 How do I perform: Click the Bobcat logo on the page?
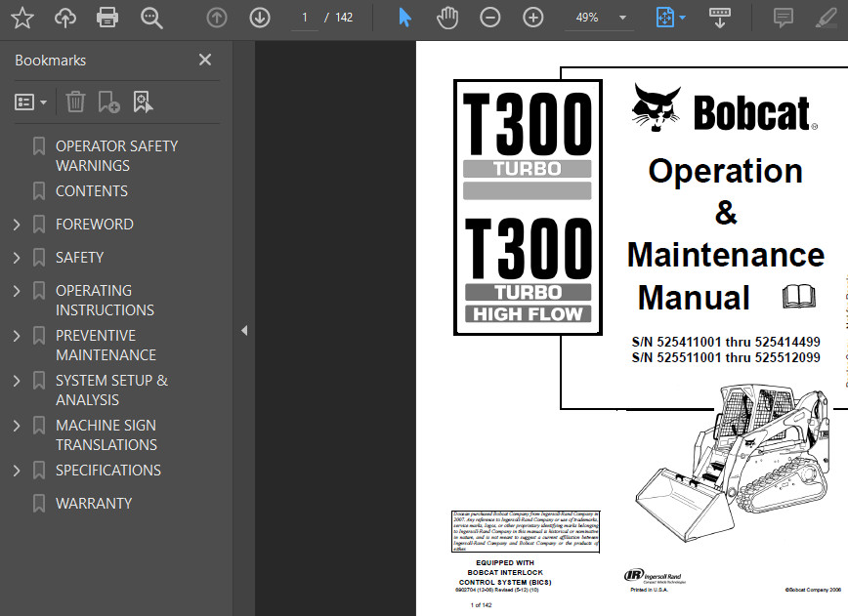coord(724,108)
